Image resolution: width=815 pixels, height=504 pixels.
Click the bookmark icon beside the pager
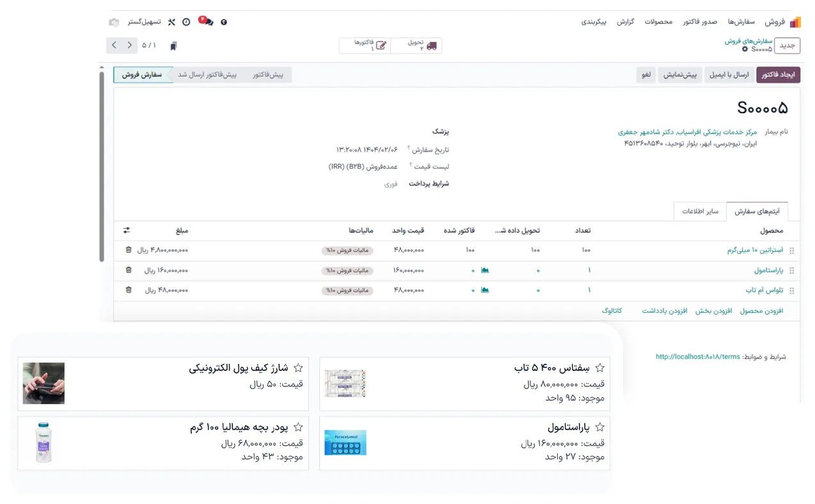point(173,46)
